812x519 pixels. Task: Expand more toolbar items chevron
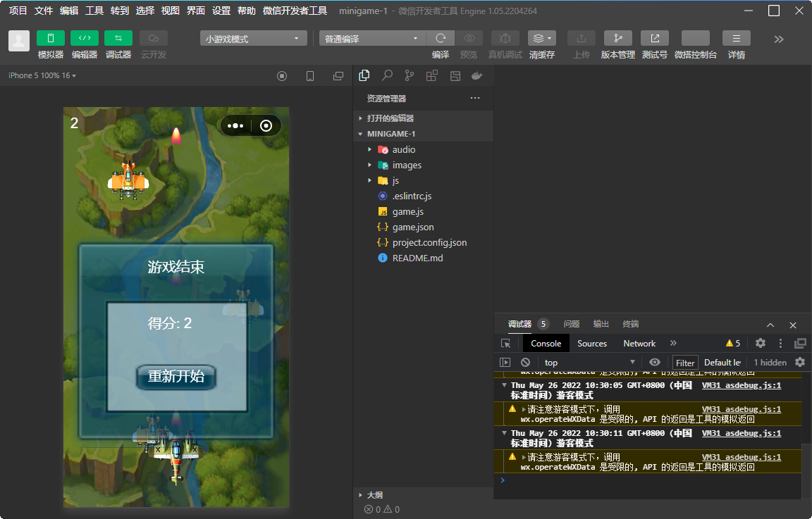pyautogui.click(x=778, y=39)
